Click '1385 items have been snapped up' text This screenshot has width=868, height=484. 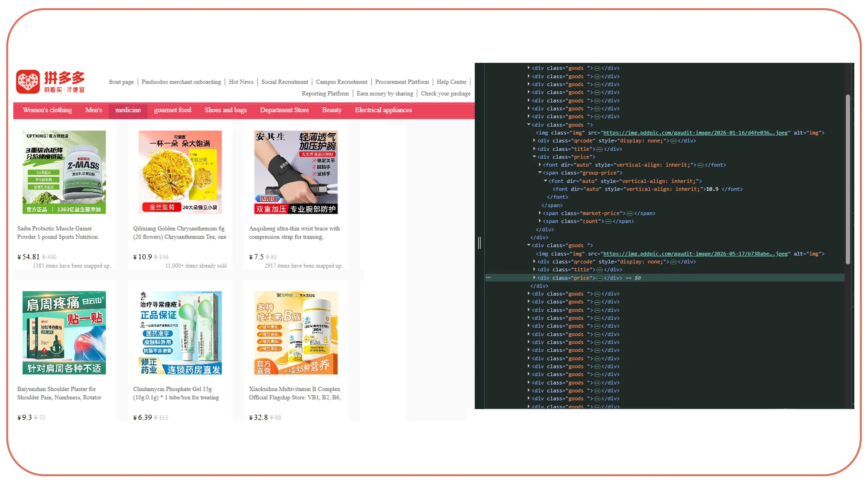pos(72,266)
